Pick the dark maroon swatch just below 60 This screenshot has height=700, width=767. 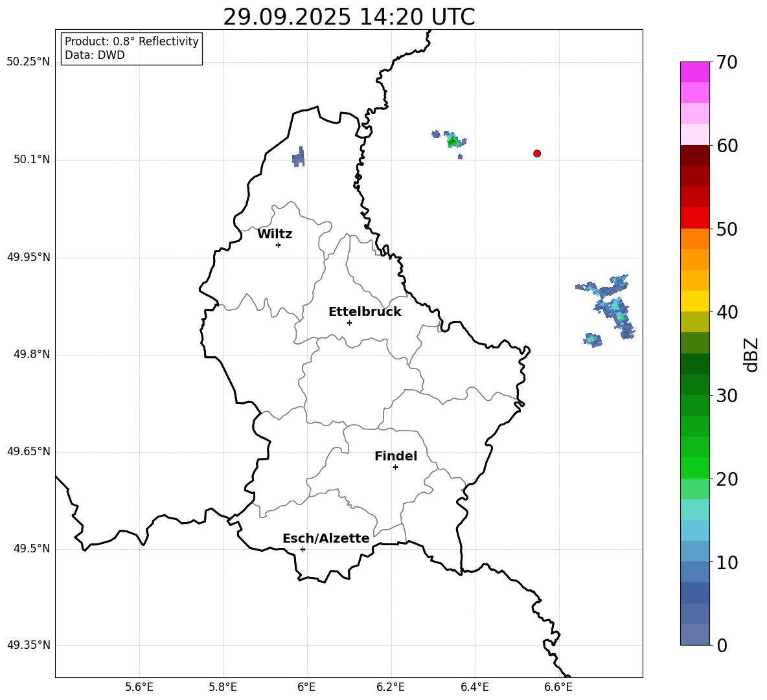pos(695,155)
